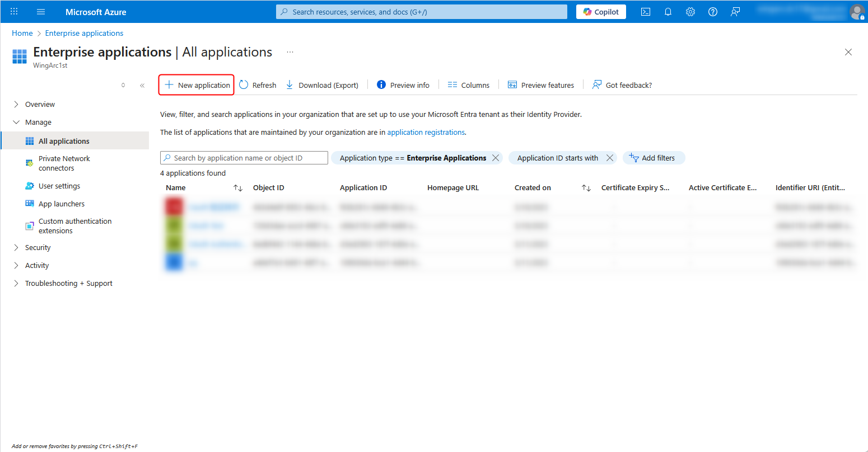
Task: Click the Homepage URL column header
Action: pyautogui.click(x=453, y=188)
